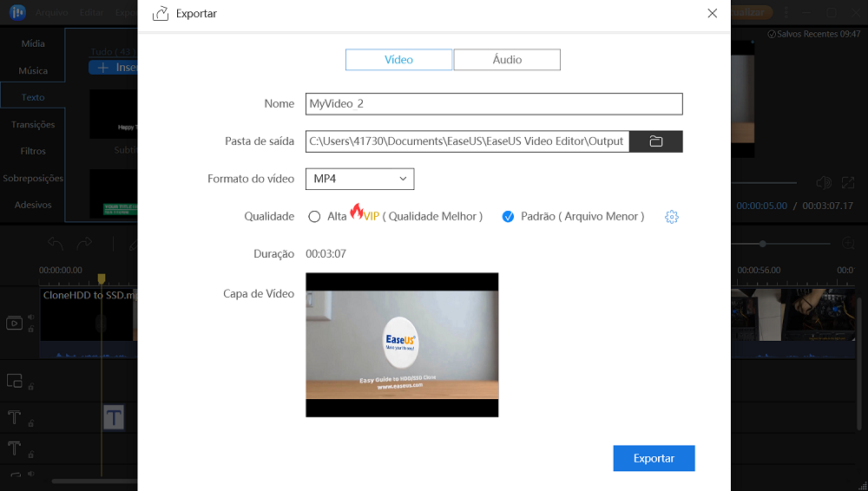Image resolution: width=868 pixels, height=491 pixels.
Task: Open the Filtros sidebar tab
Action: (33, 151)
